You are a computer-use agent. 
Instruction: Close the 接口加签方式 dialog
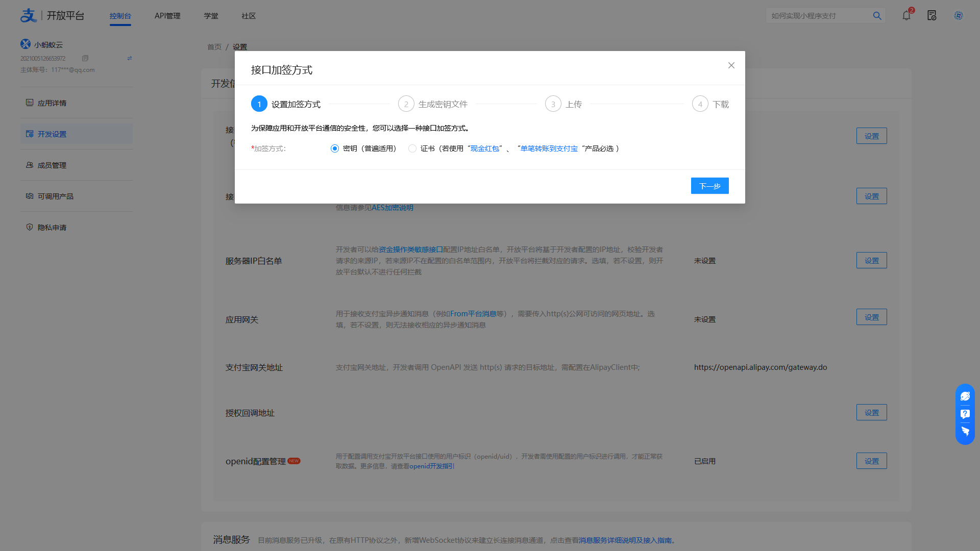pyautogui.click(x=731, y=65)
